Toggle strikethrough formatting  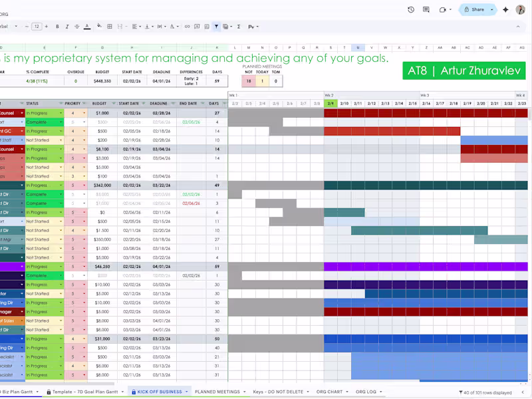tap(76, 27)
